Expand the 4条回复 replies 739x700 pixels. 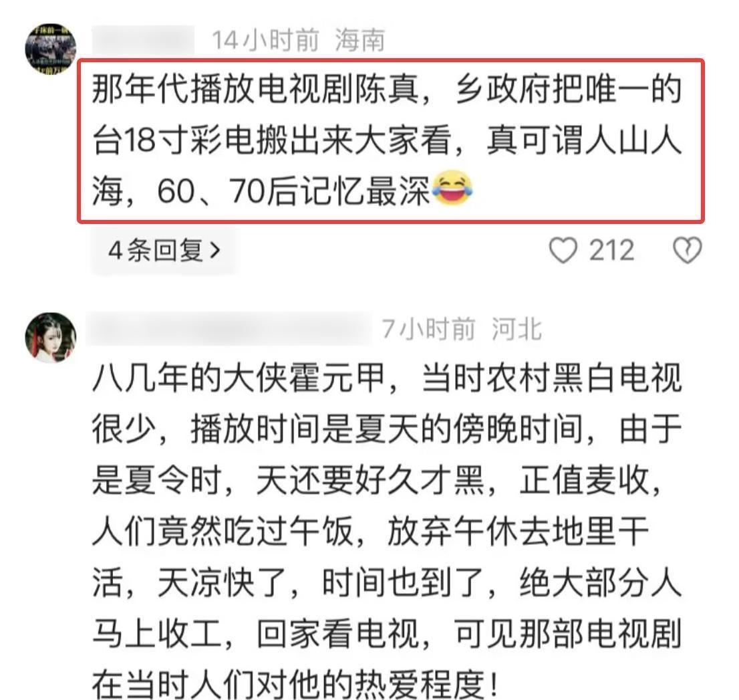[164, 250]
